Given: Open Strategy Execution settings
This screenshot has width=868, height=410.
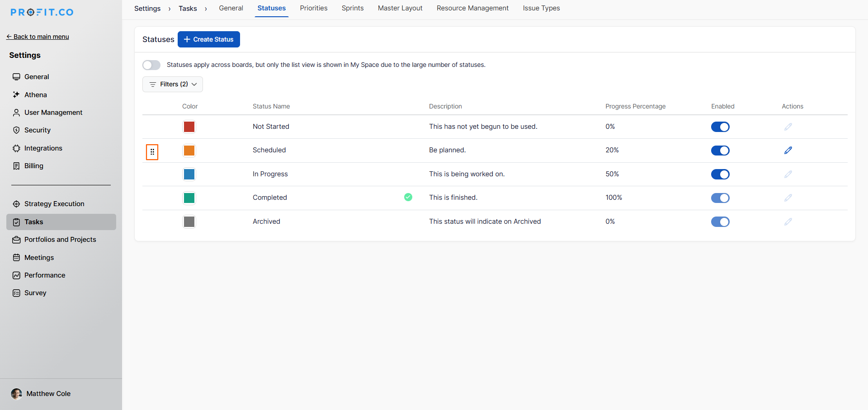Looking at the screenshot, I should [54, 204].
